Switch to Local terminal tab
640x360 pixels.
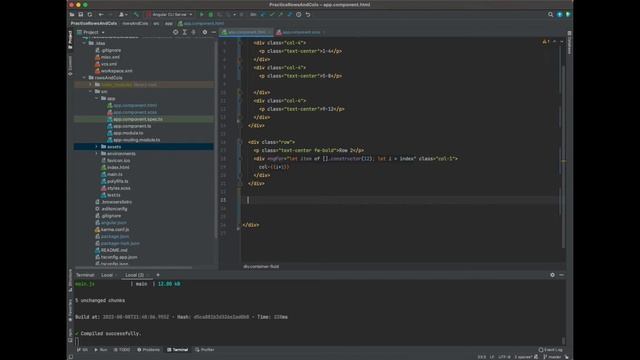[107, 275]
